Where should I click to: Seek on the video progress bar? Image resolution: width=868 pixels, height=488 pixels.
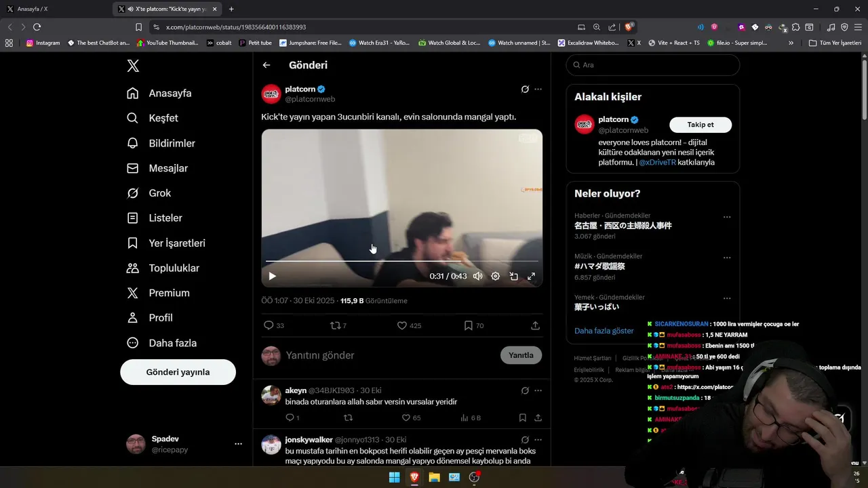pyautogui.click(x=401, y=261)
